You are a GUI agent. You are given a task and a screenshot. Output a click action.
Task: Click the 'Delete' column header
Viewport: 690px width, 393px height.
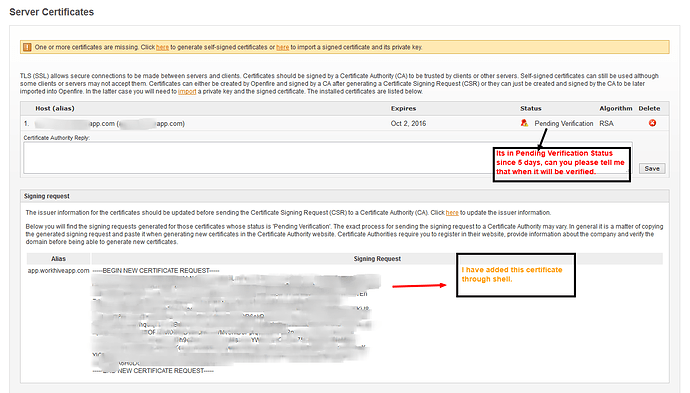[649, 108]
